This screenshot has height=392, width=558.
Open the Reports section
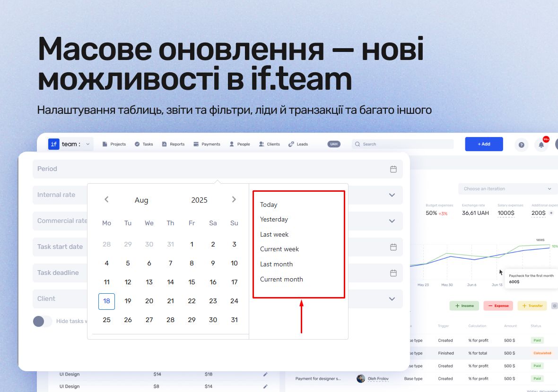[x=173, y=144]
